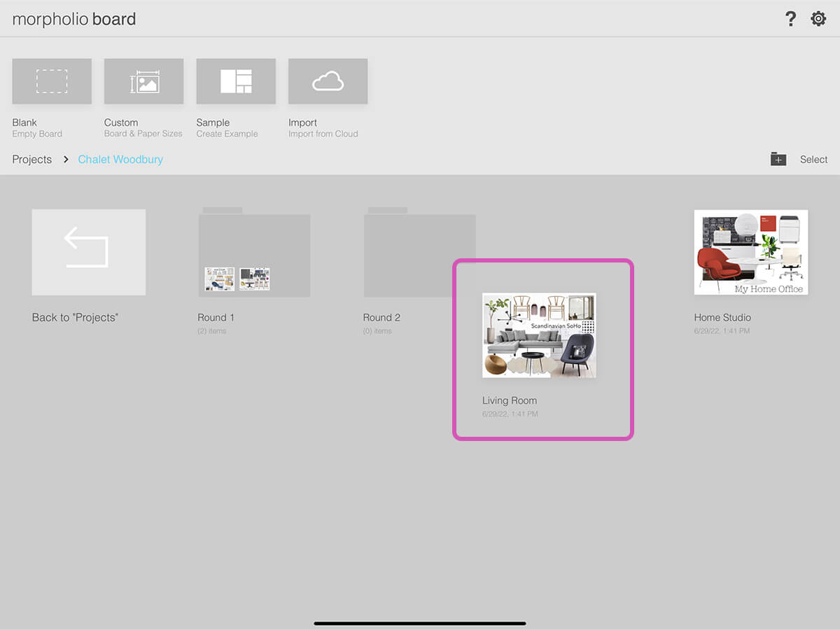Go back using the return arrow tile
This screenshot has width=840, height=630.
(89, 252)
